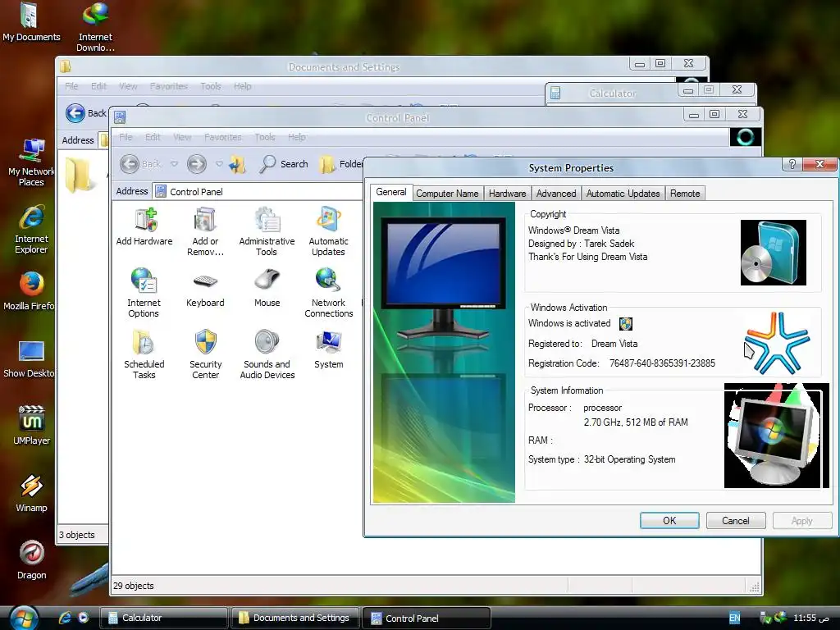Screen dimensions: 840x630
Task: Click Cancel in System Properties
Action: 736,521
